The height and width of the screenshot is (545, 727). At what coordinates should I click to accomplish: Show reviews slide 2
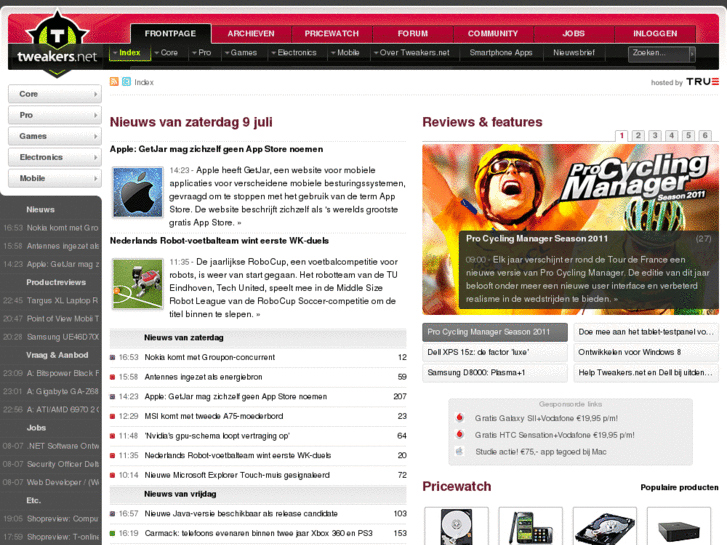tap(638, 135)
